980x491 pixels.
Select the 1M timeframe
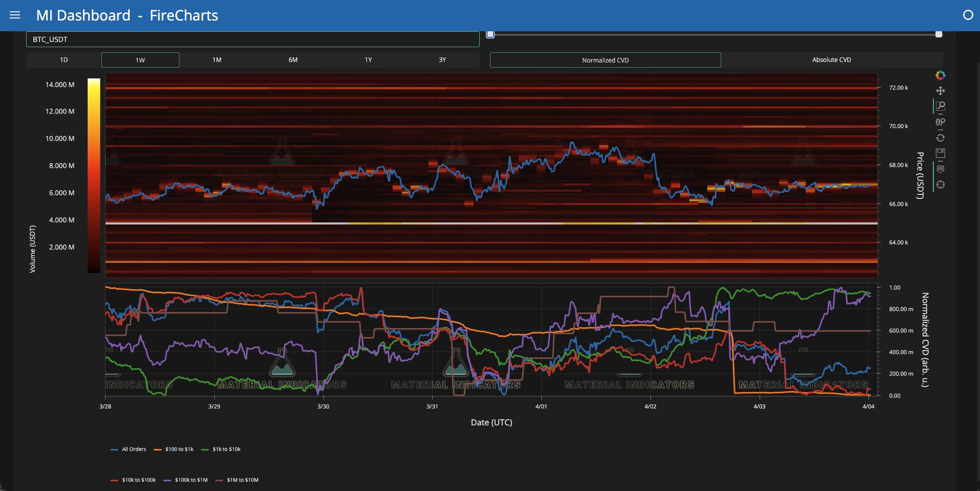tap(217, 60)
